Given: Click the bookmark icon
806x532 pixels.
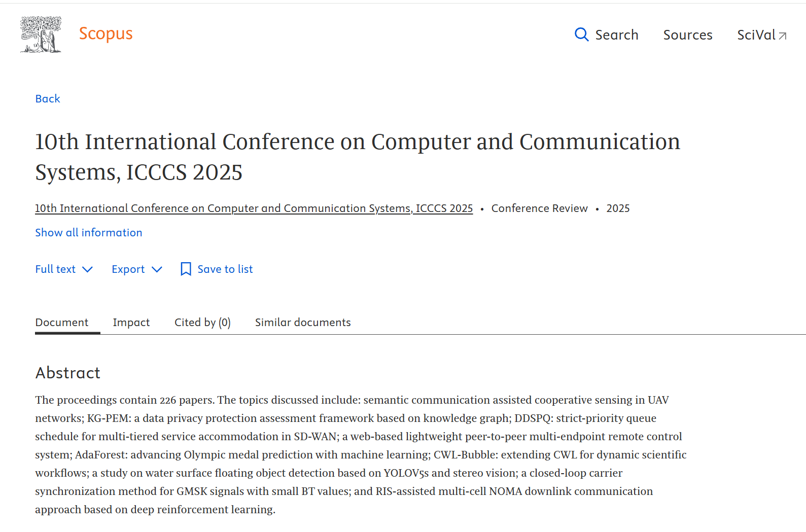Looking at the screenshot, I should 186,269.
